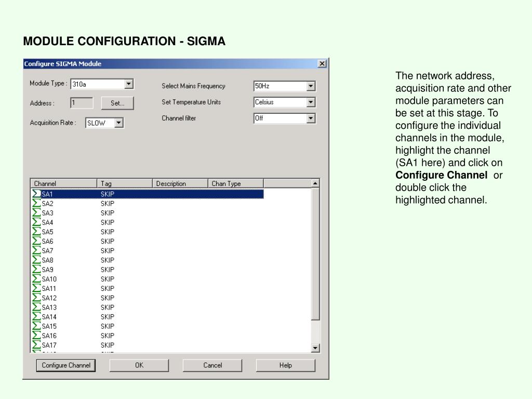Sort by the Chan Type column header
The image size is (532, 399).
(x=236, y=183)
